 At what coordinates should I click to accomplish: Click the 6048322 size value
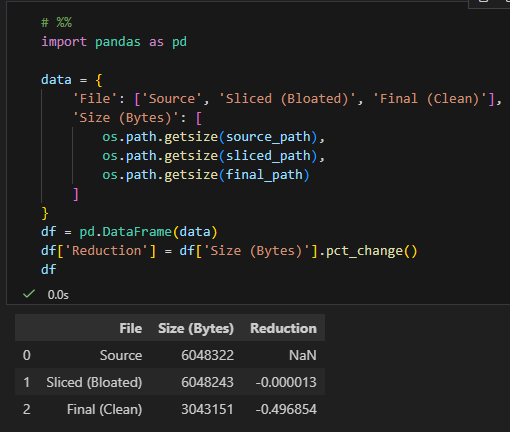[207, 355]
